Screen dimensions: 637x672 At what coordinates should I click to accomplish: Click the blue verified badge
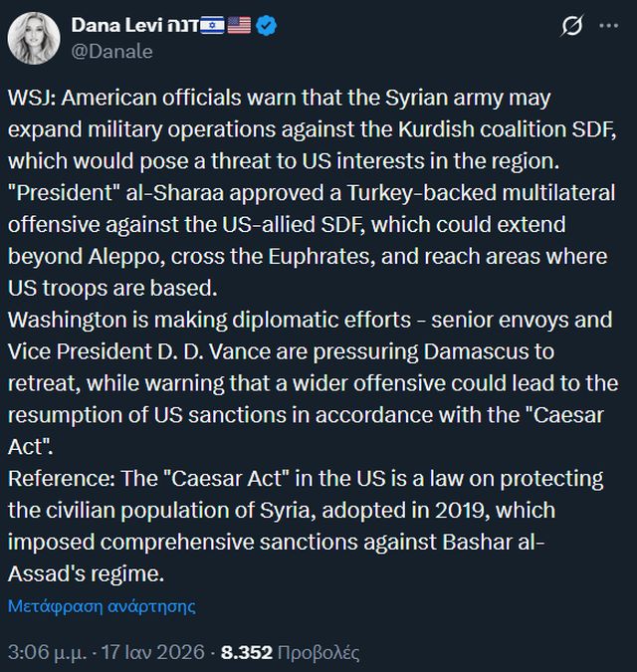tap(267, 26)
